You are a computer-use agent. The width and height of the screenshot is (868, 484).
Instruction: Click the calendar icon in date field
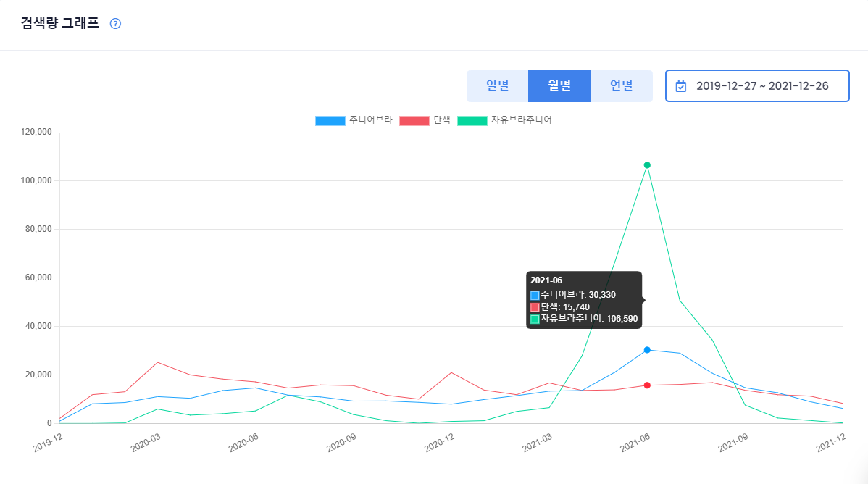681,86
